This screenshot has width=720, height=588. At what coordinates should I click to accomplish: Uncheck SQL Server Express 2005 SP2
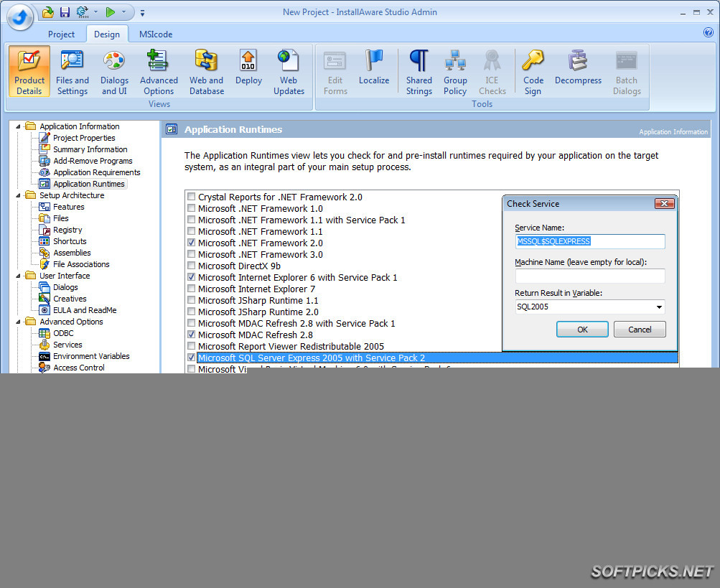(192, 358)
